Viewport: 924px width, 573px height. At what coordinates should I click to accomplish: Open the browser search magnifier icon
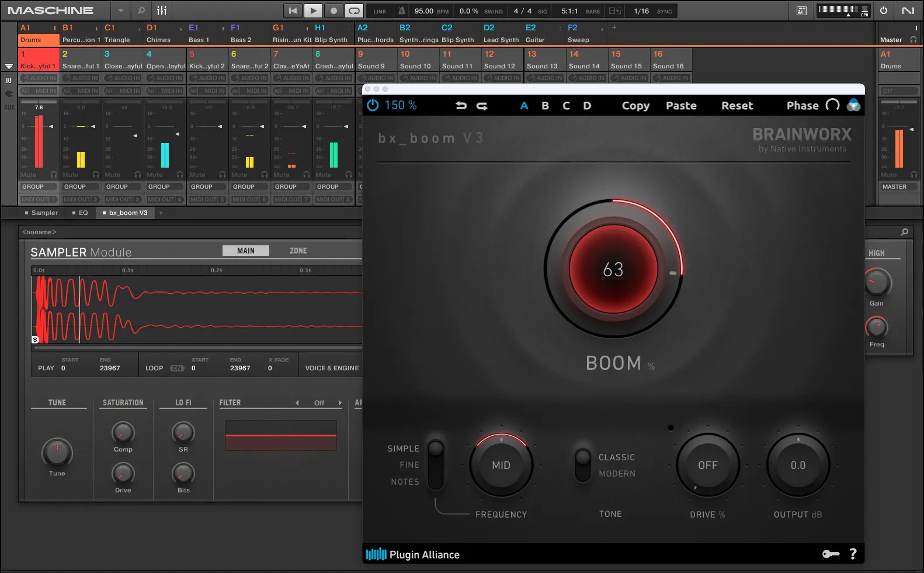point(141,11)
